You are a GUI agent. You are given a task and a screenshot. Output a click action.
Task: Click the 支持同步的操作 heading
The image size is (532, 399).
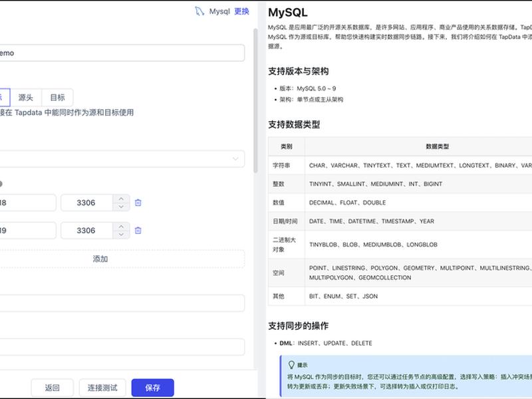(298, 326)
